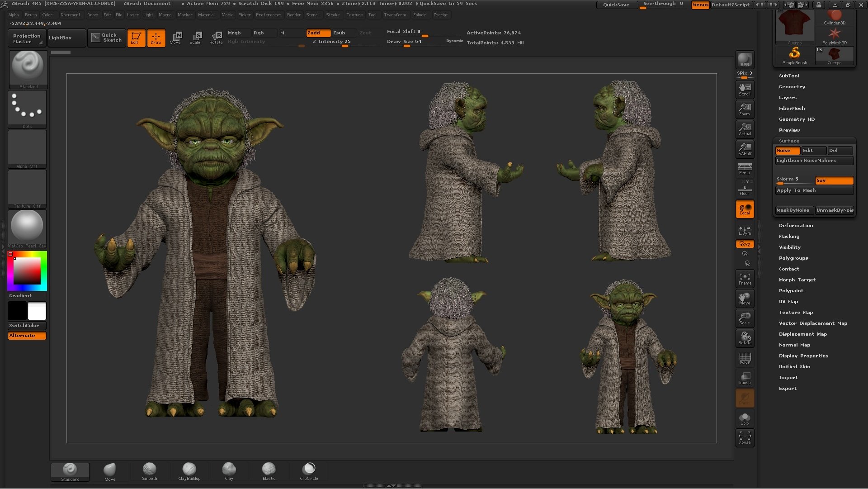Toggle Persp perspective mode
Viewport: 868px width, 489px height.
point(745,169)
